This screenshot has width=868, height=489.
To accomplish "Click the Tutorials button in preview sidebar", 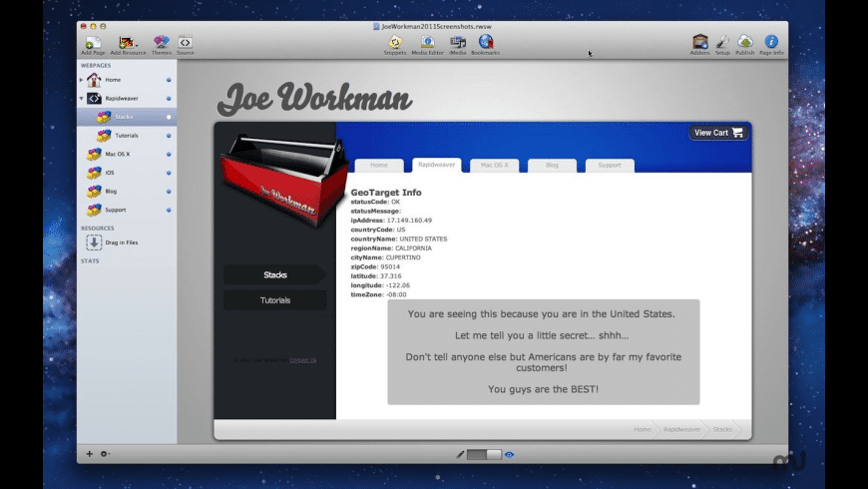I will pos(275,300).
